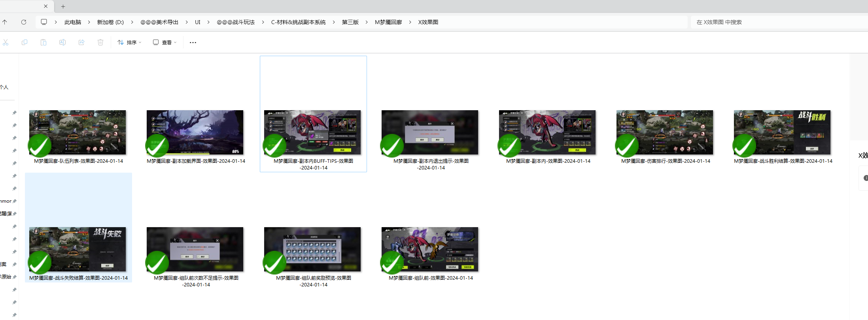Select thumbnail M梦魇回廊-战斗失败结算-效果图
The height and width of the screenshot is (320, 868).
(78, 249)
